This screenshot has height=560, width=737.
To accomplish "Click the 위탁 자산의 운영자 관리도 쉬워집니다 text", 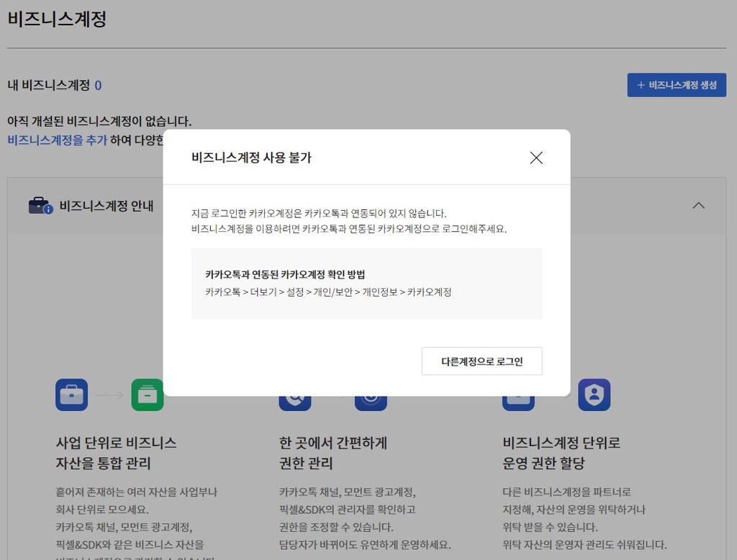I will click(x=584, y=545).
